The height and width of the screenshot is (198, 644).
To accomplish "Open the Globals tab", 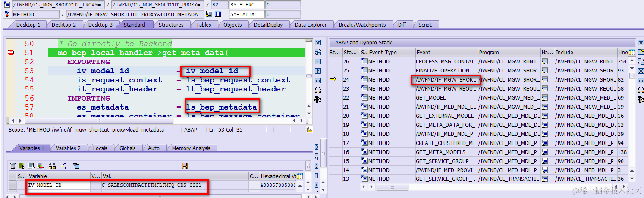I will [x=128, y=148].
